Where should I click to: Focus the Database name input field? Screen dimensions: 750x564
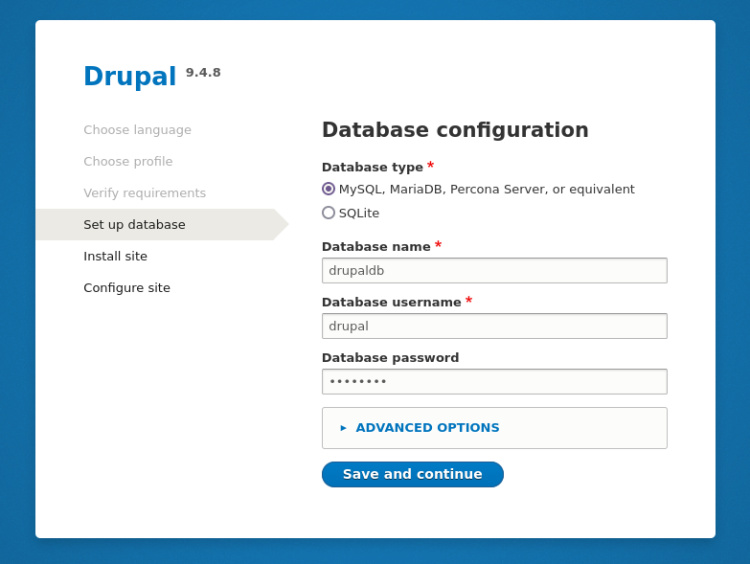click(494, 270)
